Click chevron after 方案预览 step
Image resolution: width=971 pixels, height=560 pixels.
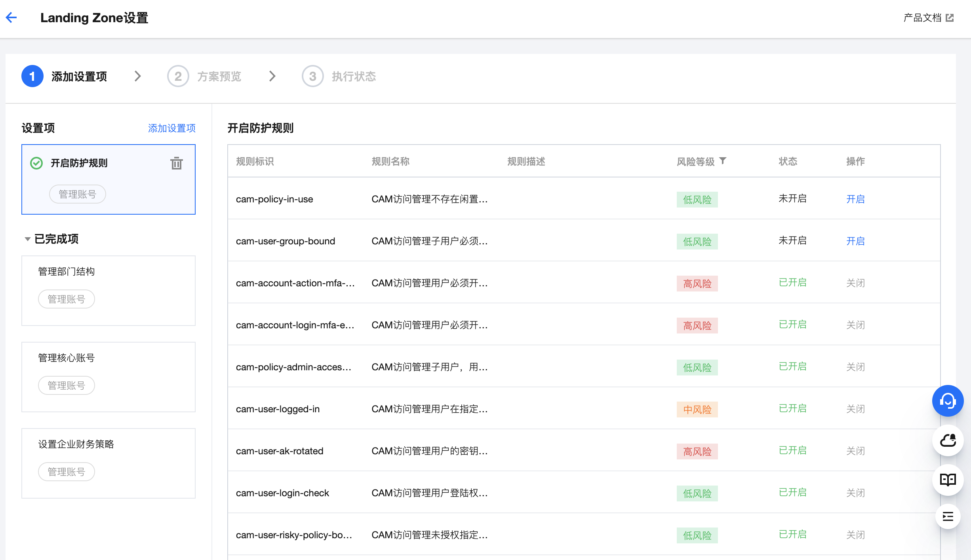coord(272,76)
